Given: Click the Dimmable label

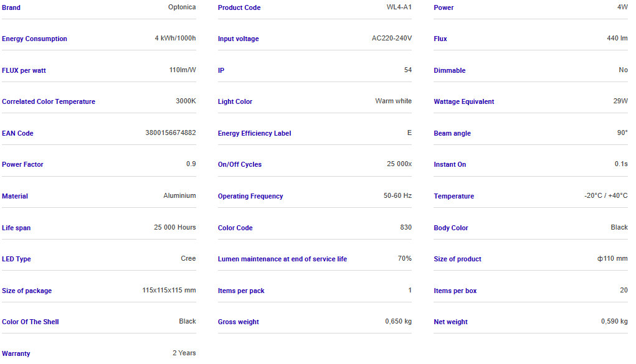Looking at the screenshot, I should (449, 70).
